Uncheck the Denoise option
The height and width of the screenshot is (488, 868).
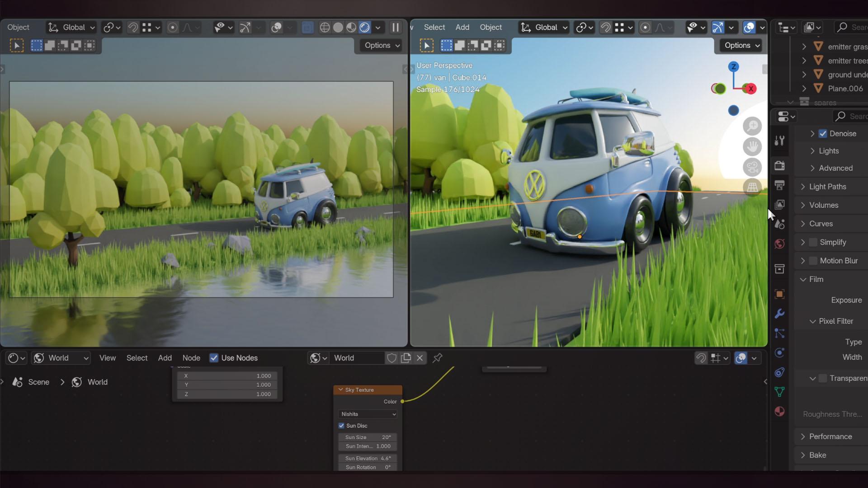coord(823,133)
